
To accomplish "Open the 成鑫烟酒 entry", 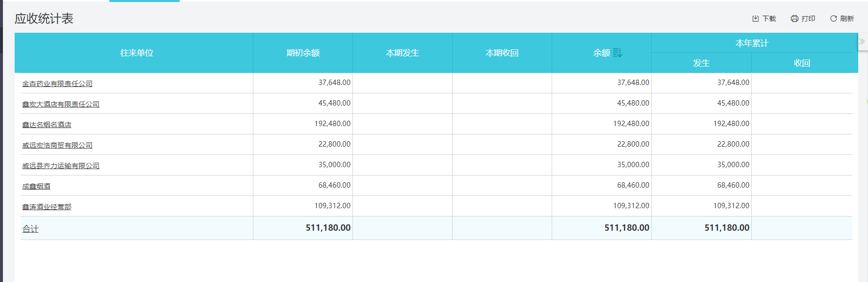I will click(x=36, y=186).
